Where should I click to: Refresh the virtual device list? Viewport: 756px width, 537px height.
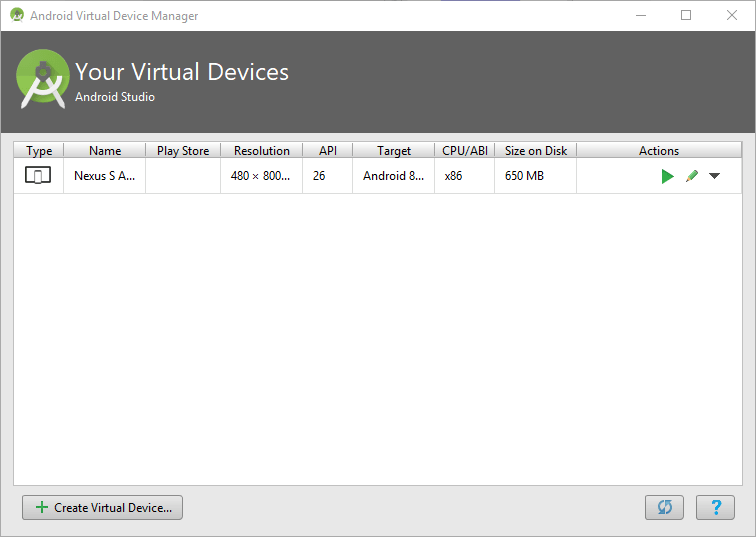[664, 508]
